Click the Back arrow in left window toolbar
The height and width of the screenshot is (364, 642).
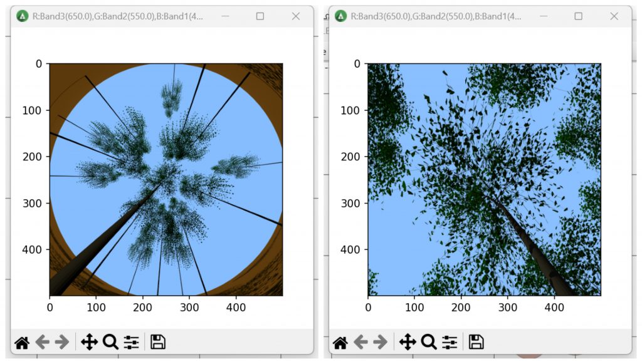click(42, 342)
